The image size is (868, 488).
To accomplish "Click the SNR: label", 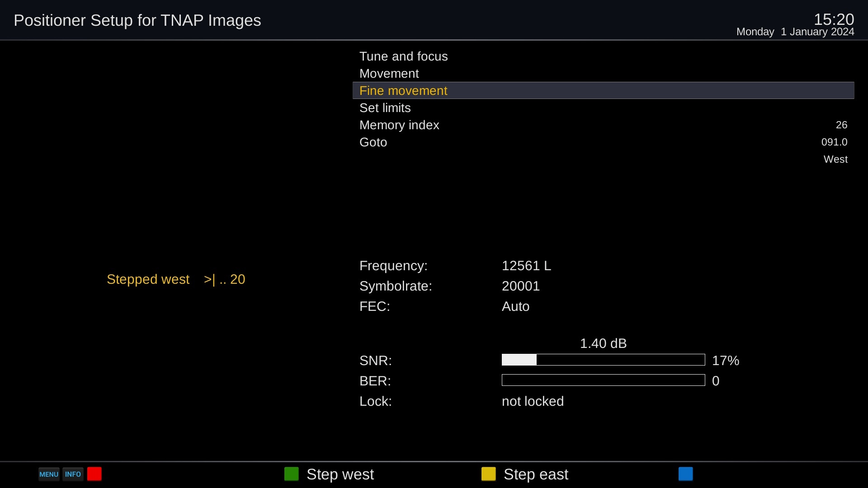I will coord(375,361).
